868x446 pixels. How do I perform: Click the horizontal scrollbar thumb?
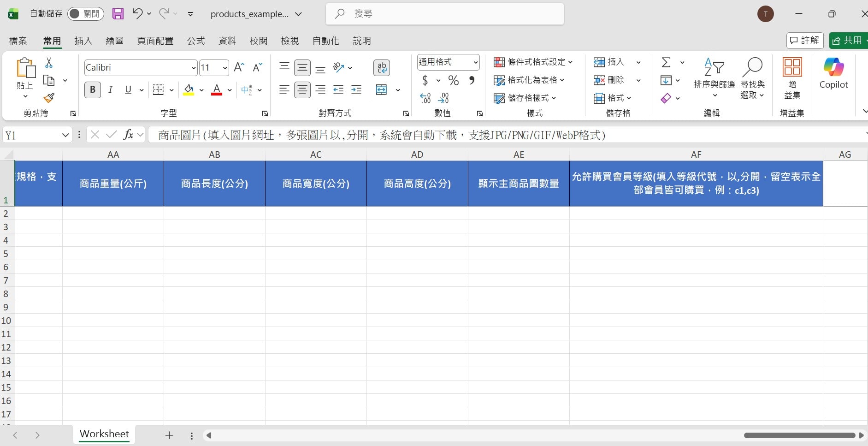[799, 435]
